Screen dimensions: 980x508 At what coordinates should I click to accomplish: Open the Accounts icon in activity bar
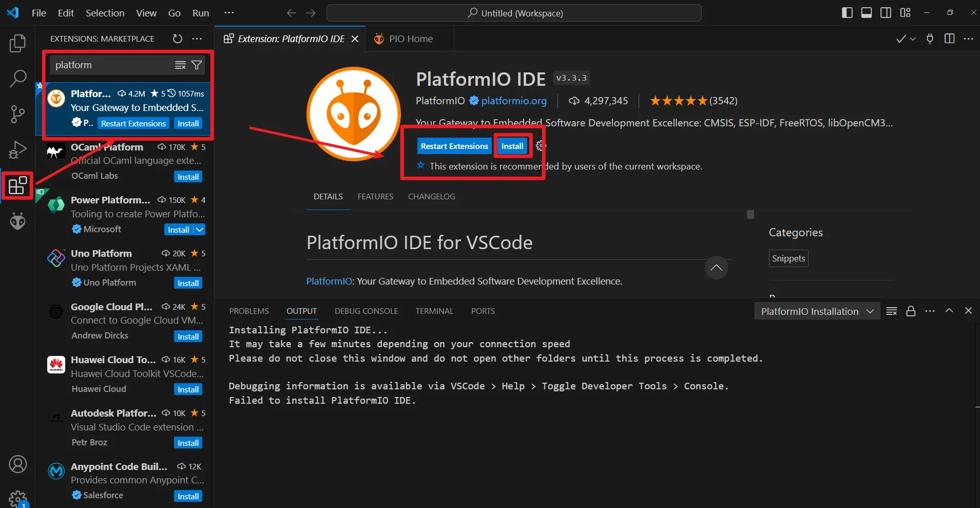point(17,464)
